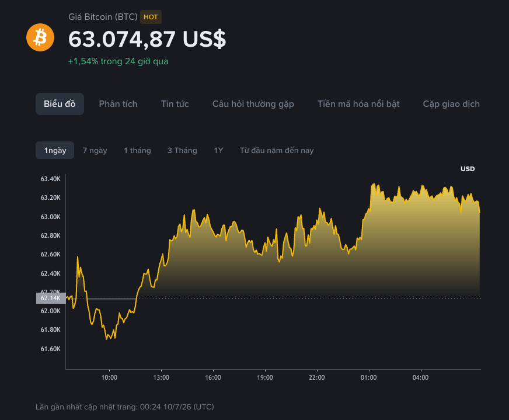The height and width of the screenshot is (420, 509).
Task: Click the USD currency label above chart
Action: [468, 169]
